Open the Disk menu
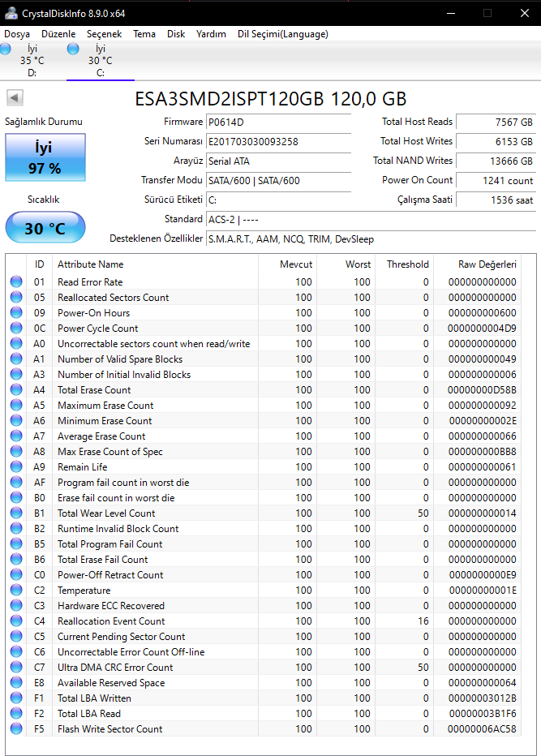Screen dimensions: 541x756 [176, 34]
